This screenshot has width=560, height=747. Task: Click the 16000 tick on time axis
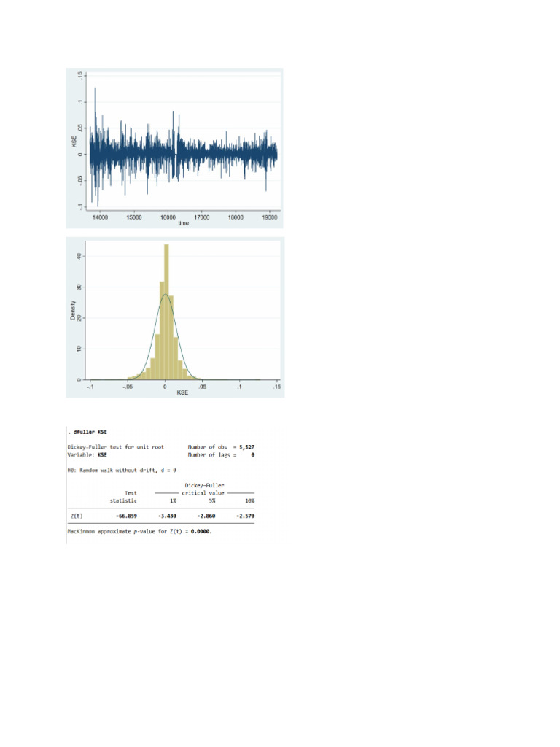pyautogui.click(x=168, y=217)
